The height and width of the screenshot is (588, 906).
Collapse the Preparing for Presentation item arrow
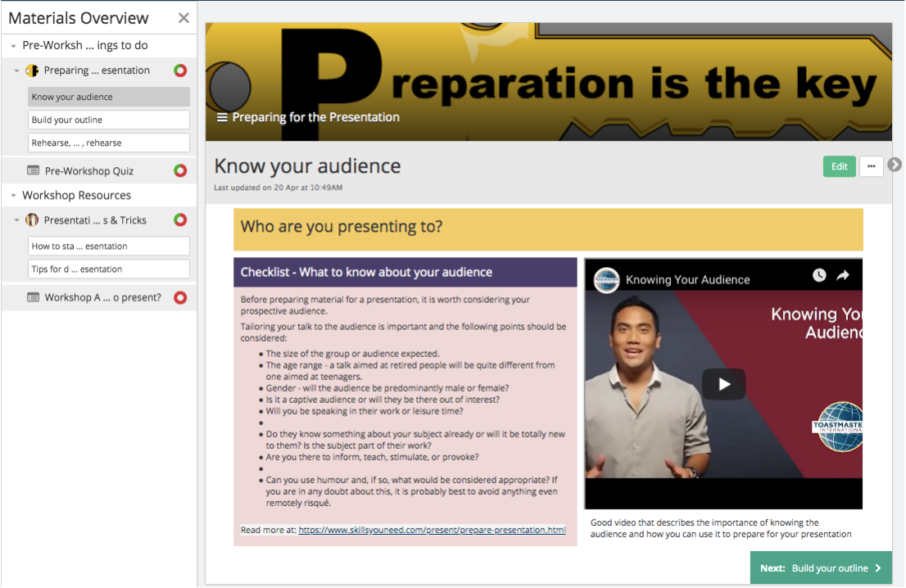point(16,70)
